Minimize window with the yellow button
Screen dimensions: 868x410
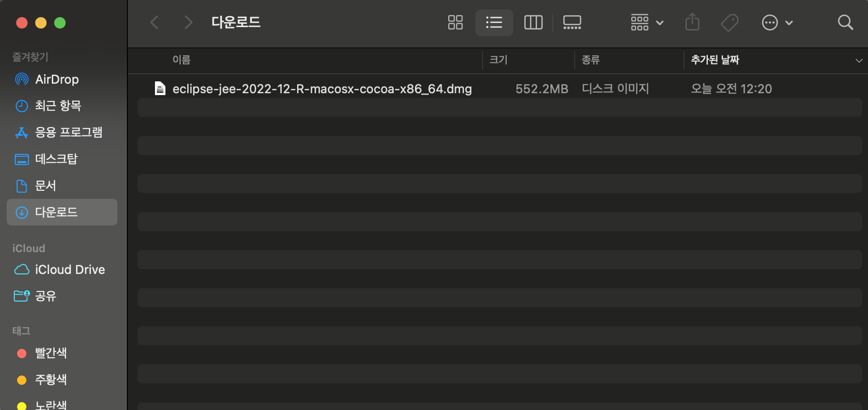(41, 23)
